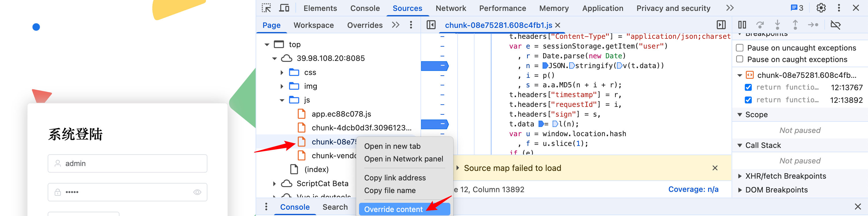
Task: Choose Copy link address
Action: coord(404,178)
